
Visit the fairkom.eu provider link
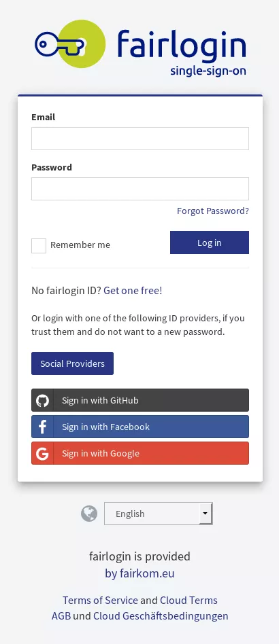139,573
